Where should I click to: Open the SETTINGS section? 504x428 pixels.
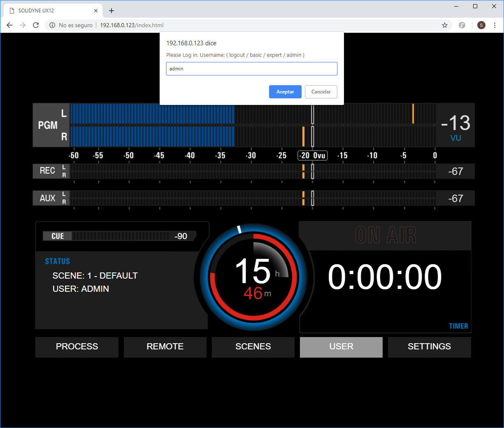tap(429, 347)
